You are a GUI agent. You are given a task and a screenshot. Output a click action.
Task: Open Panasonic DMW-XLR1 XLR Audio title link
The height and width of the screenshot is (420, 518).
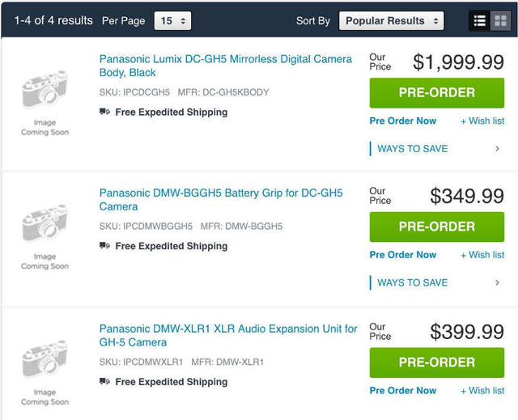click(x=228, y=336)
